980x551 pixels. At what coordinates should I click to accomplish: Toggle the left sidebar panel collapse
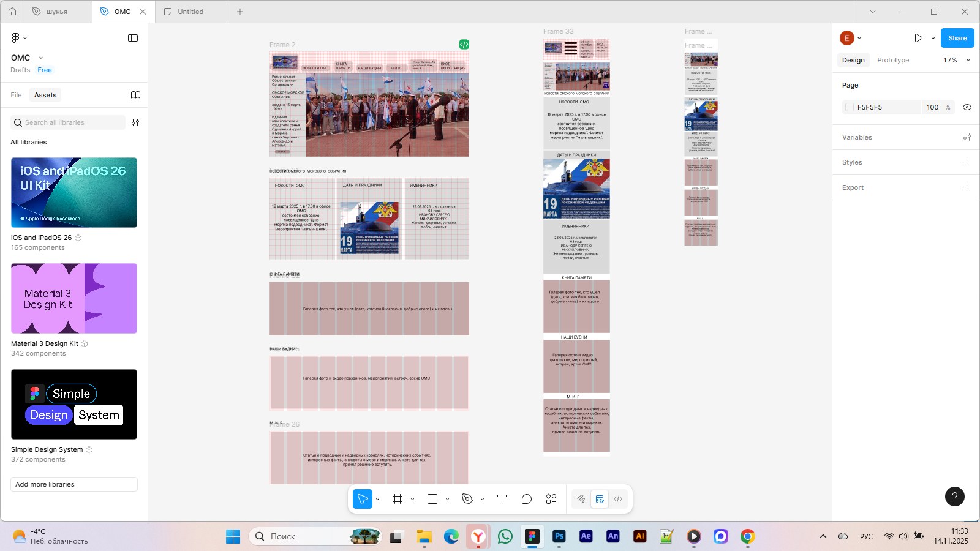click(133, 38)
